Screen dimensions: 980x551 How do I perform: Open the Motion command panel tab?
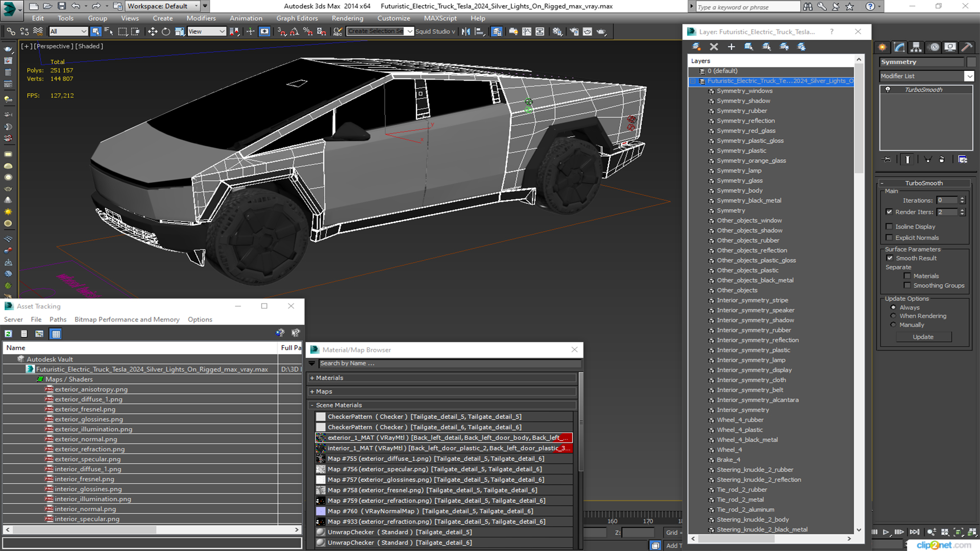pos(934,47)
